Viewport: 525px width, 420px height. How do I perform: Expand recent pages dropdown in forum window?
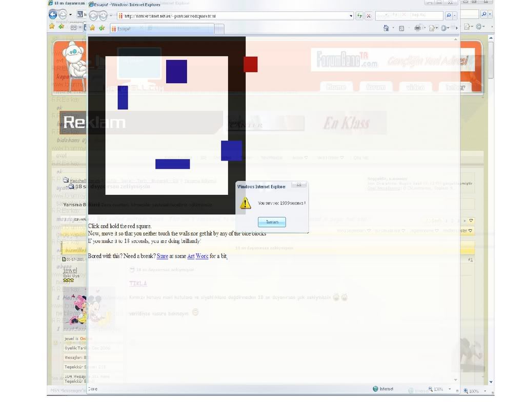pyautogui.click(x=70, y=14)
